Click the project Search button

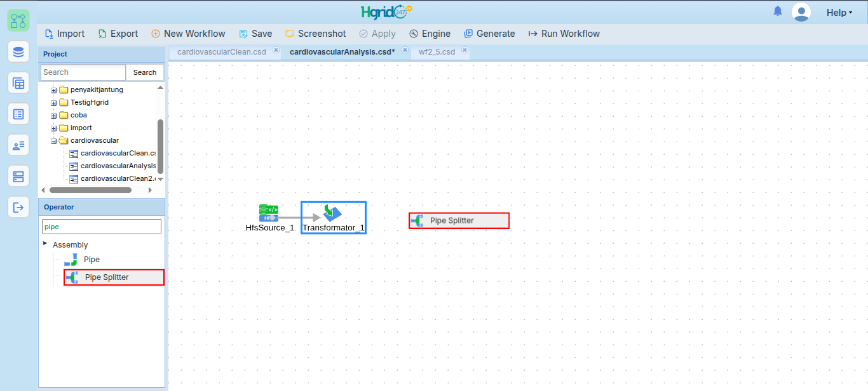145,72
